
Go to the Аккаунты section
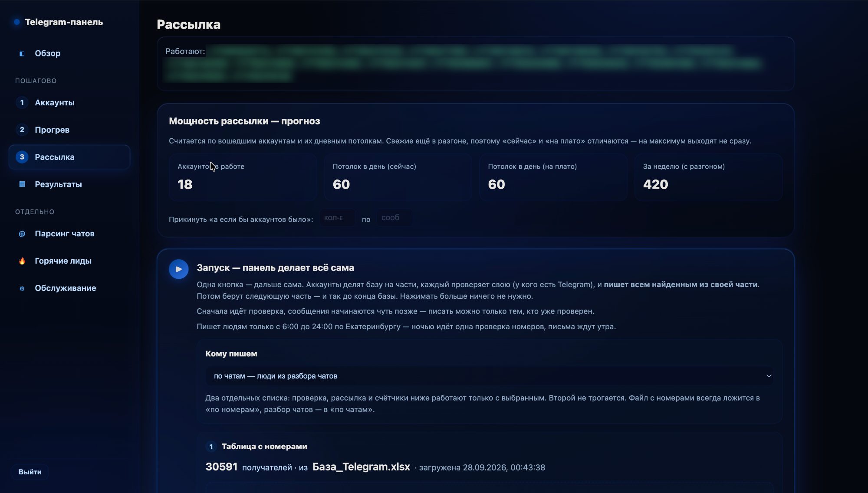69,102
